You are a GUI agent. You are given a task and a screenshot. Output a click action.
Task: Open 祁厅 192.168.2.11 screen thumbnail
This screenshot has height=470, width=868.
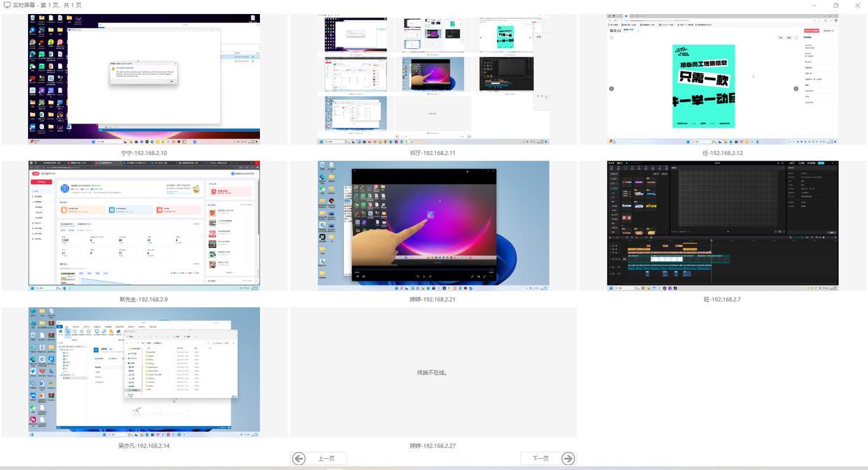[x=433, y=79]
